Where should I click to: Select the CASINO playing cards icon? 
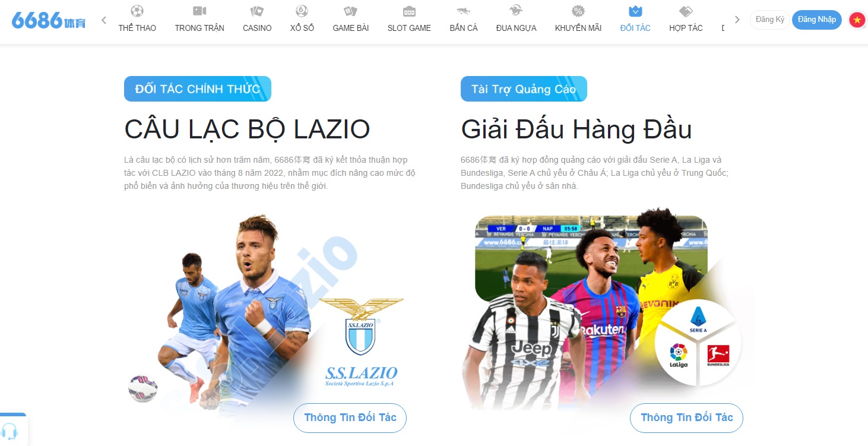coord(257,11)
